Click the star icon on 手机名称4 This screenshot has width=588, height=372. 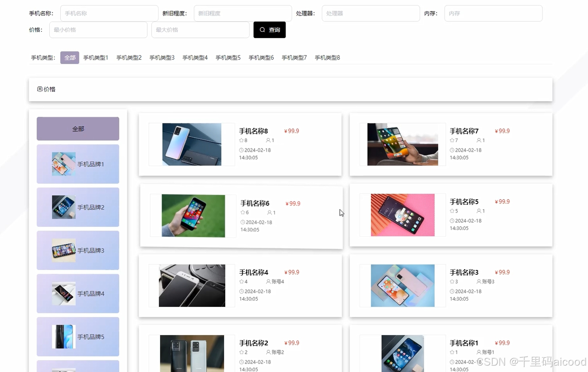(x=241, y=281)
